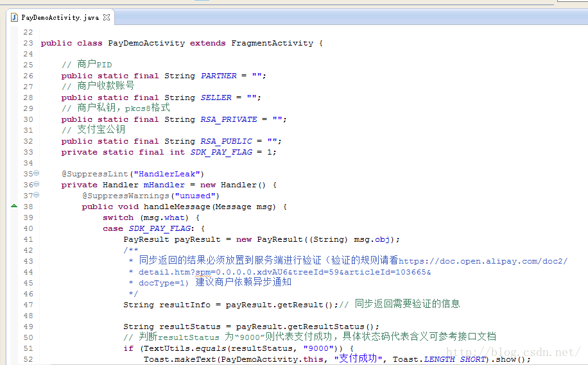Click LENGTH_SHORT on line 52
The height and width of the screenshot is (365, 588).
[x=455, y=359]
